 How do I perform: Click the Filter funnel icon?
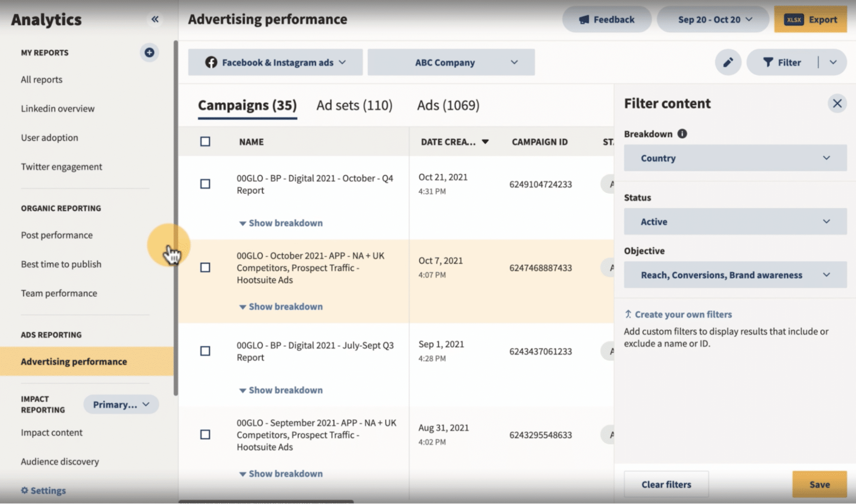[768, 62]
